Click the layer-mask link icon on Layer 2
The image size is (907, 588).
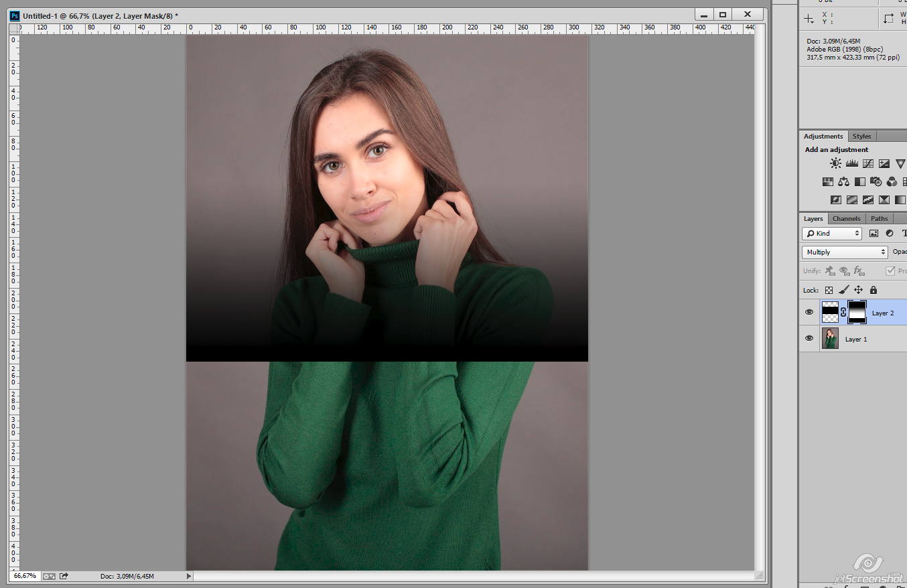pyautogui.click(x=843, y=313)
